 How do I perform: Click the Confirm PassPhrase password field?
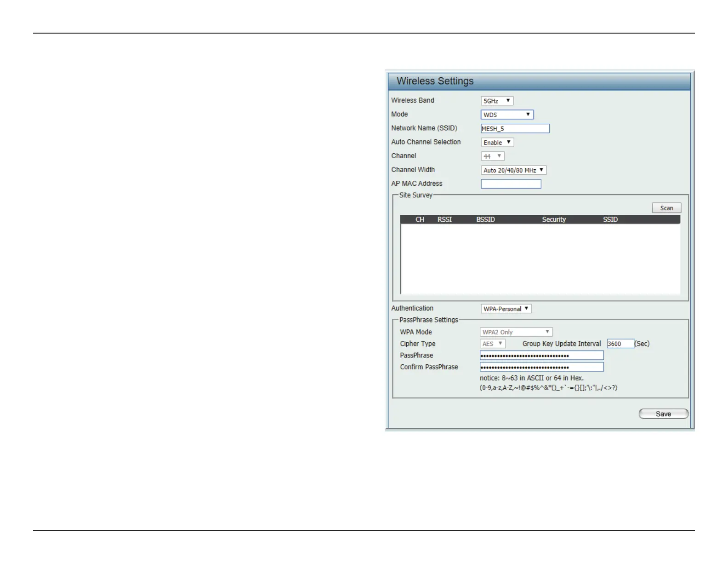[541, 367]
